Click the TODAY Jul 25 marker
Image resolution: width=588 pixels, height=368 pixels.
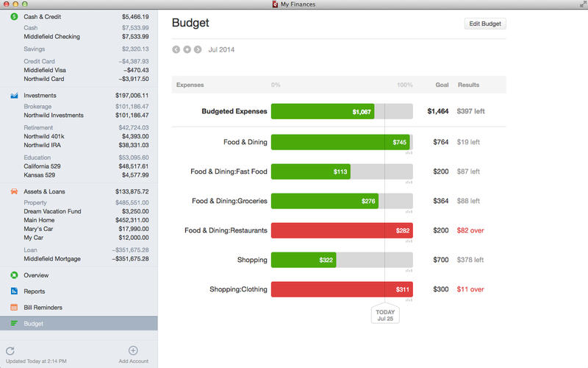385,314
